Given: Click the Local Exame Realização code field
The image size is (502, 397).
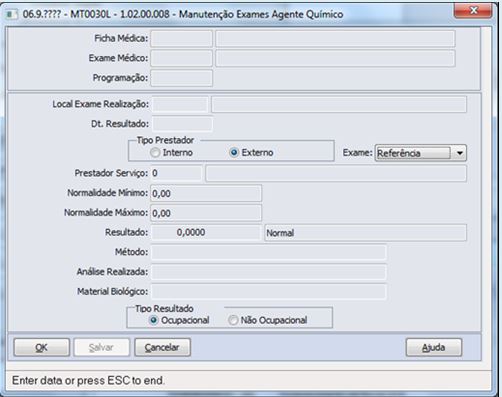Looking at the screenshot, I should [x=180, y=104].
